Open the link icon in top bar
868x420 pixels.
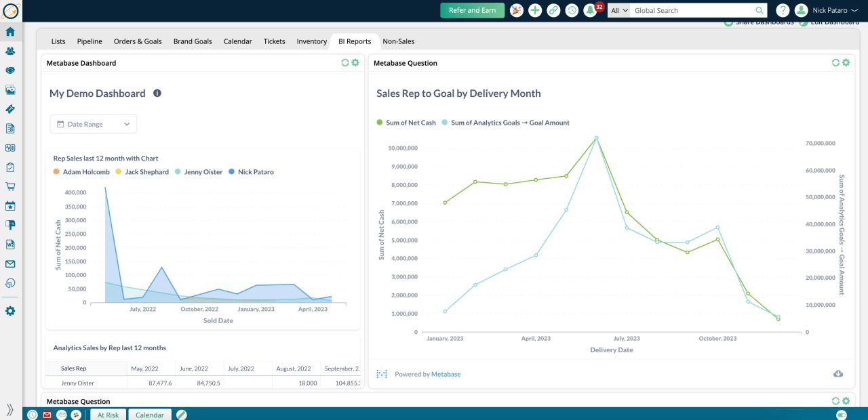pos(553,9)
